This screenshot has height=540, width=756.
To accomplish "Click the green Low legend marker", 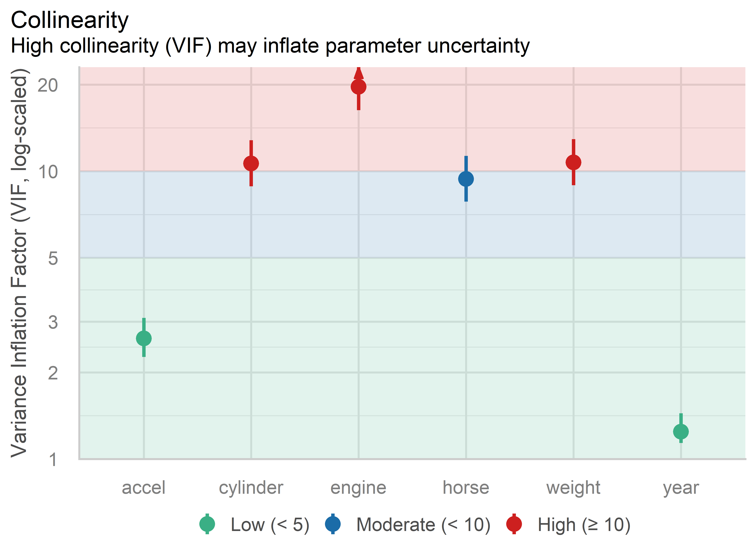I will pyautogui.click(x=207, y=524).
